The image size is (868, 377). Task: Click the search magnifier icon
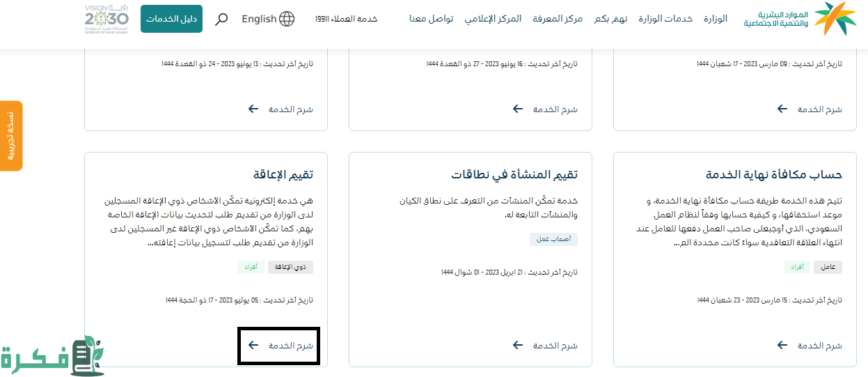click(x=221, y=19)
